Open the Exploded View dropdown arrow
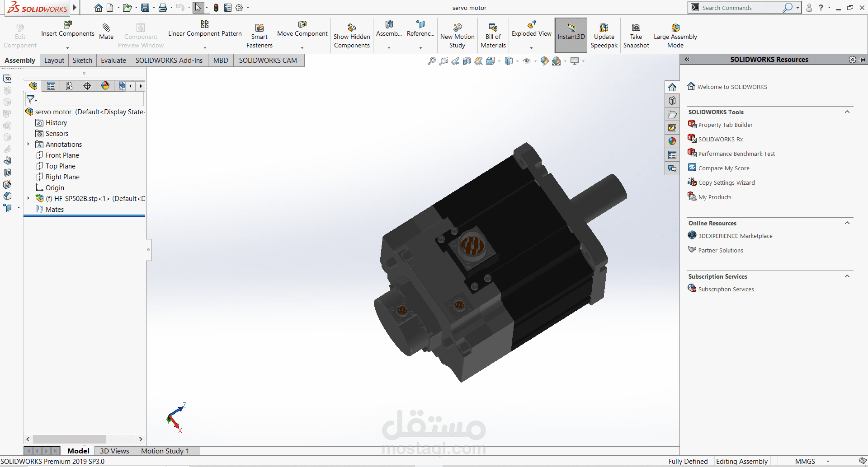Image resolution: width=868 pixels, height=467 pixels. click(532, 47)
